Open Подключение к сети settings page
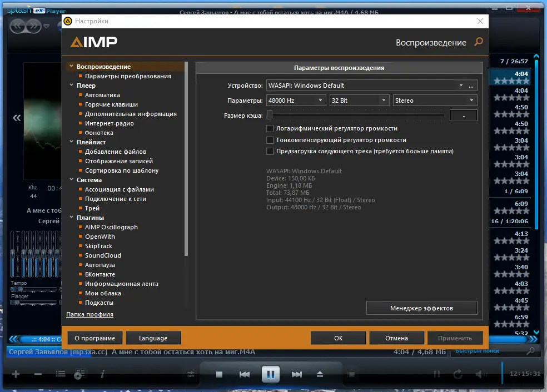The width and height of the screenshot is (547, 392). (x=116, y=199)
